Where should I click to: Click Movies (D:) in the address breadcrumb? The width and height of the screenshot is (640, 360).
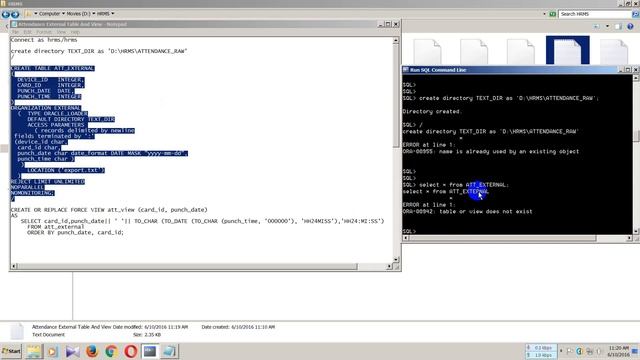[78, 14]
